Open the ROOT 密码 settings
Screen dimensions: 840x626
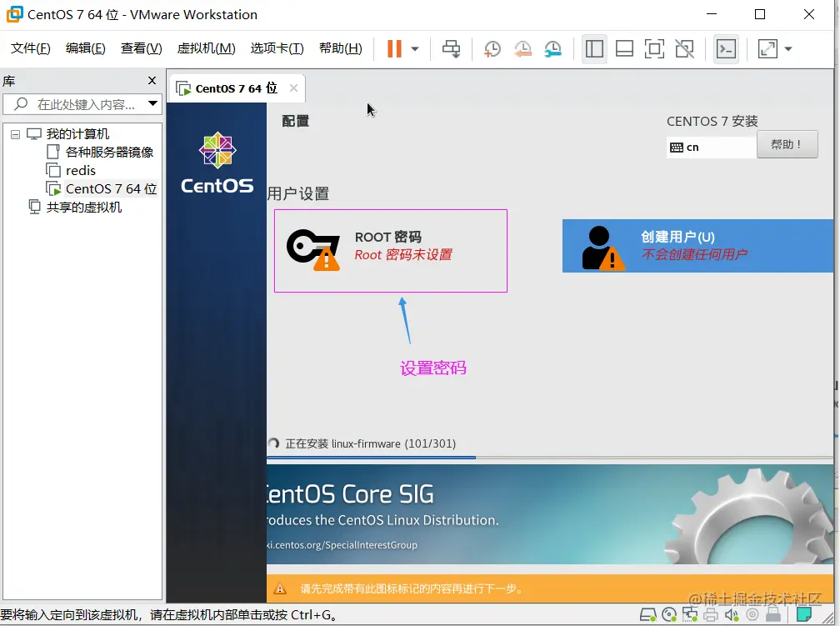pyautogui.click(x=390, y=250)
